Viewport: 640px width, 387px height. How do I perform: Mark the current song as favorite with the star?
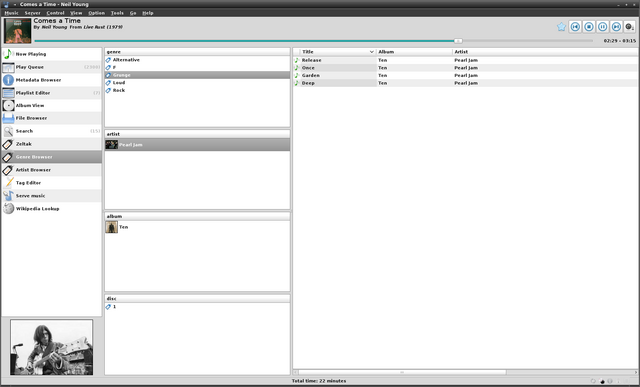561,27
